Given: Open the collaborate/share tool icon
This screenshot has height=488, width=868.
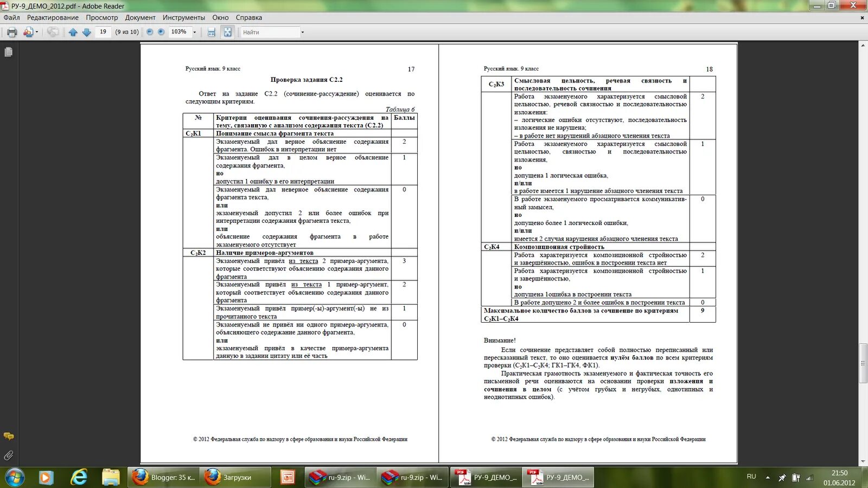Looking at the screenshot, I should (28, 32).
